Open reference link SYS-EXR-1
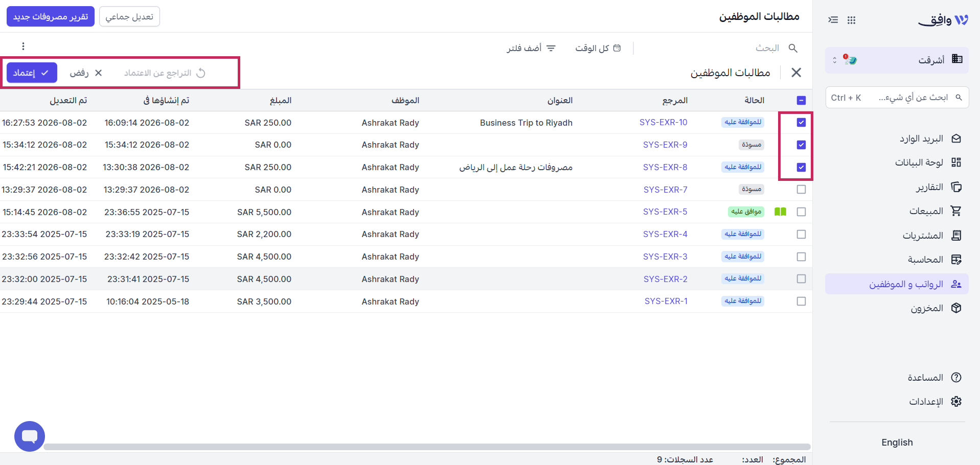The image size is (980, 465). tap(666, 301)
